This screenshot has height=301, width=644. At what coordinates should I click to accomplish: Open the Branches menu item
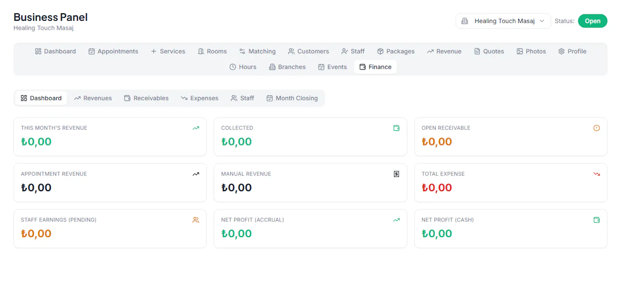point(287,67)
